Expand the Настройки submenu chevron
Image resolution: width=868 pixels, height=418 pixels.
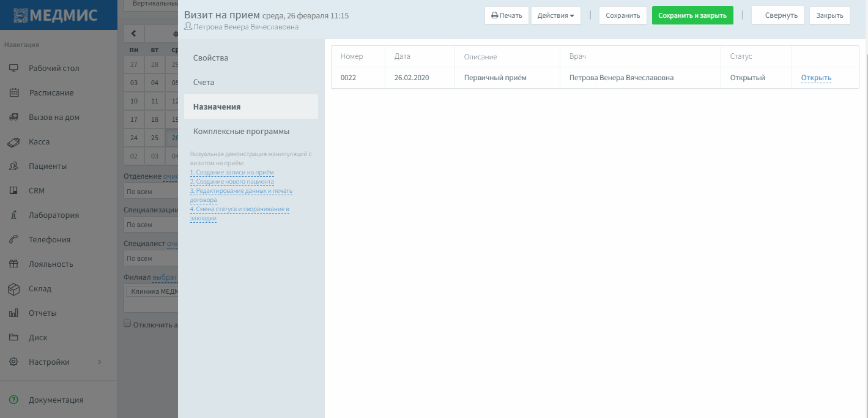(x=100, y=362)
